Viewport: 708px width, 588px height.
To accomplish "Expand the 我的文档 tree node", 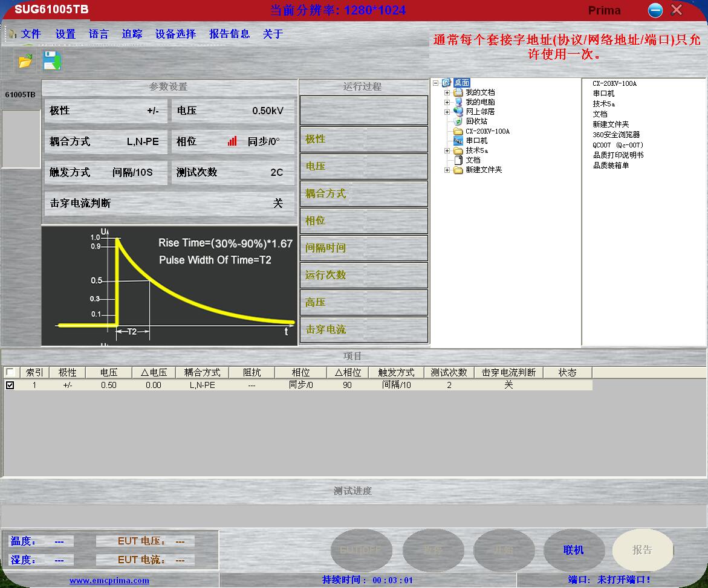I will pyautogui.click(x=447, y=92).
